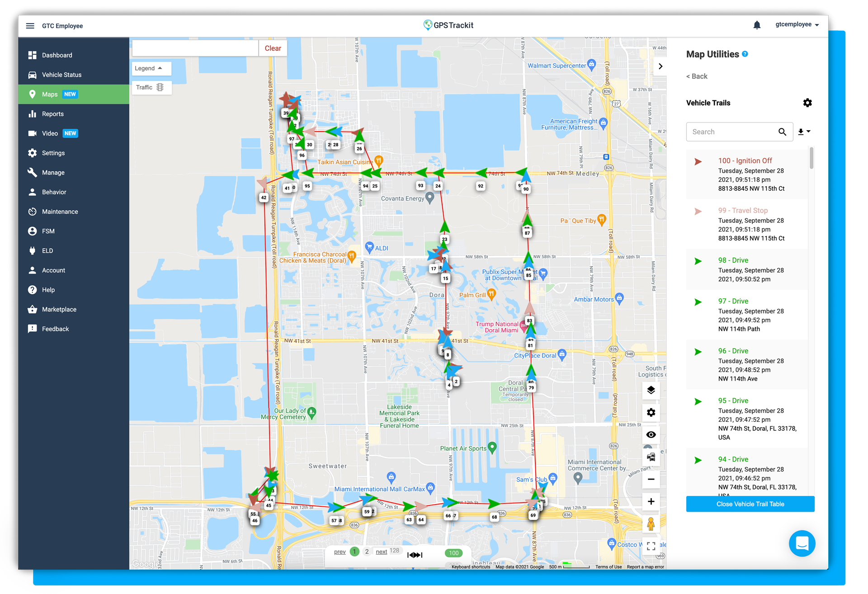
Task: Select the 98 - Drive trail entry
Action: (746, 269)
